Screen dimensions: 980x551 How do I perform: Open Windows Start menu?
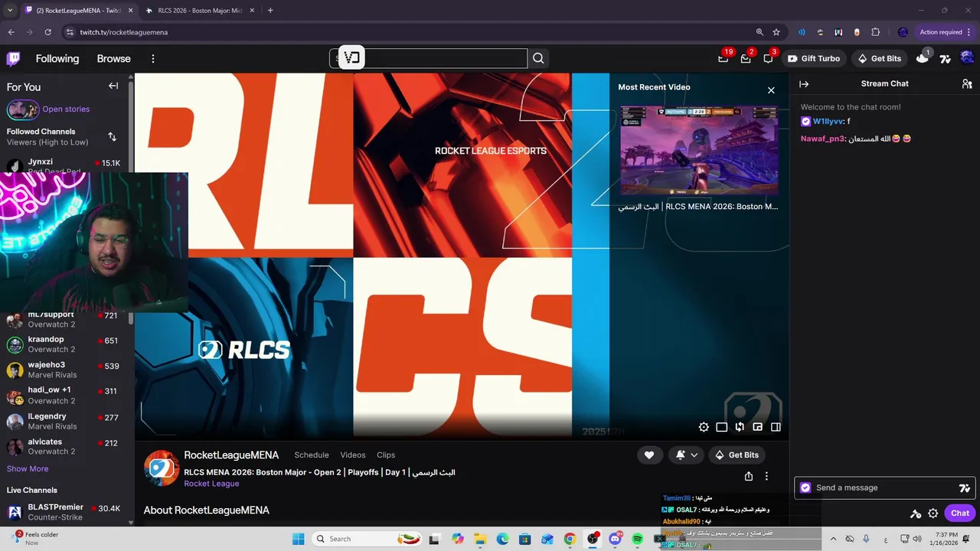click(298, 539)
